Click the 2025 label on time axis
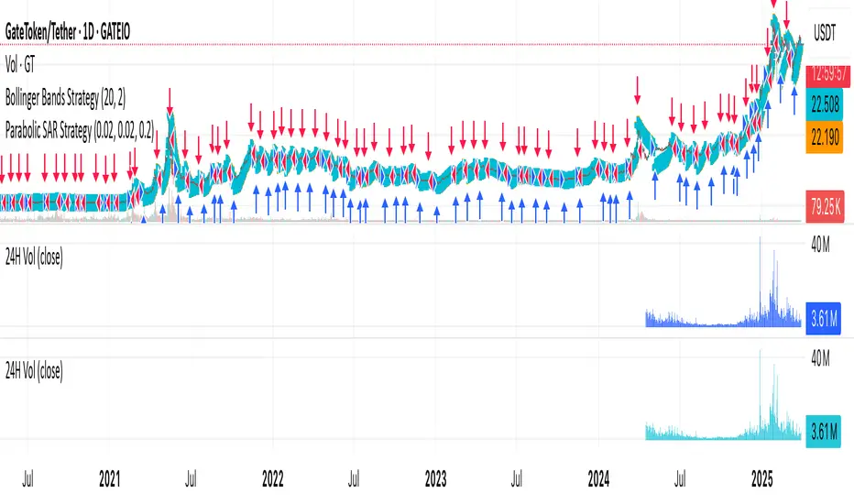Image resolution: width=854 pixels, height=504 pixels. 762,479
